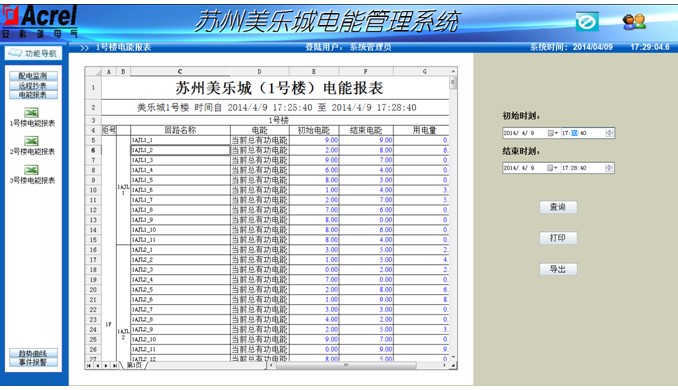Click the 查询 button
Viewport: 678px width, 390px height.
(558, 207)
